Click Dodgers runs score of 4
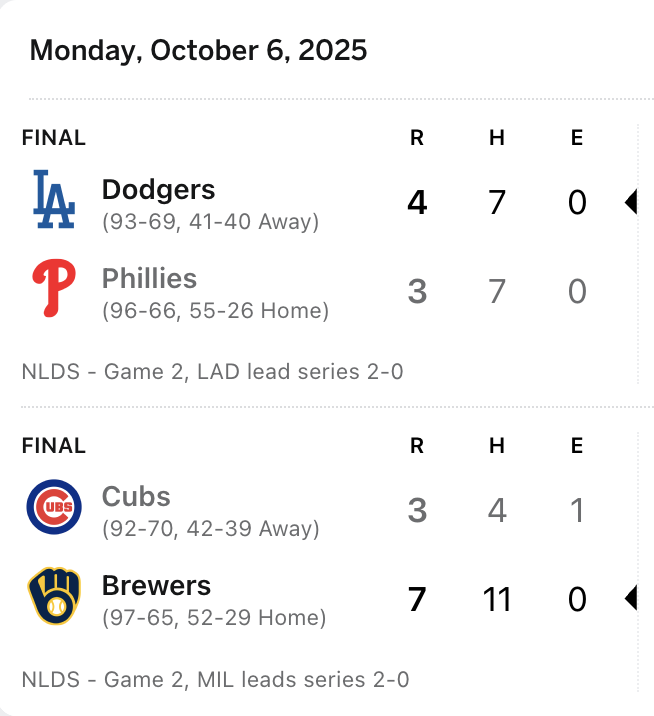 coord(417,203)
